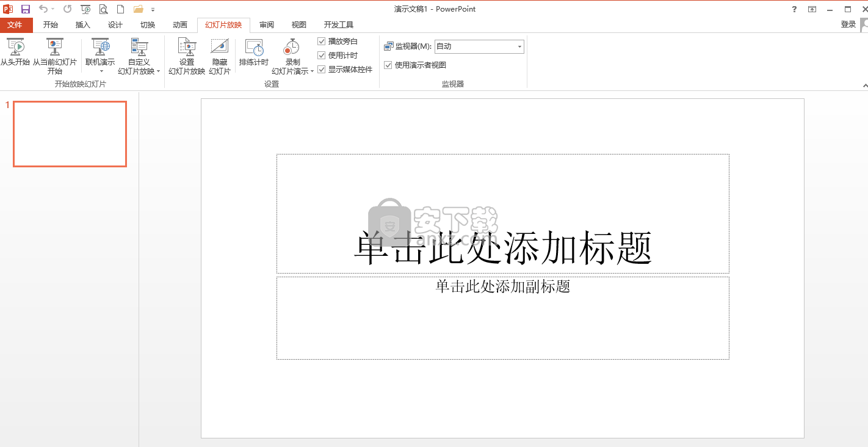Switch to the 设计 tab
The image size is (868, 447).
coord(115,25)
